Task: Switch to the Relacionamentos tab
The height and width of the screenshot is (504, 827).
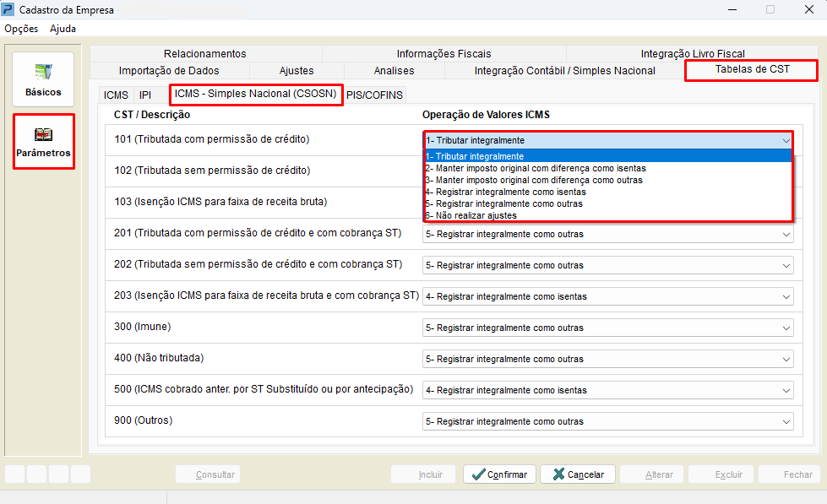Action: [205, 54]
